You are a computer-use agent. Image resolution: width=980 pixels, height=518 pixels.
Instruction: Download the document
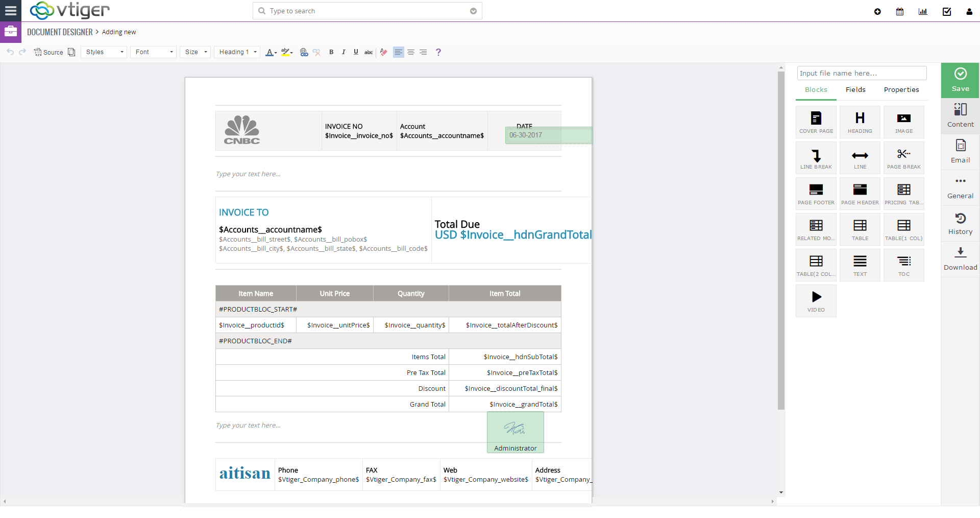(x=960, y=259)
